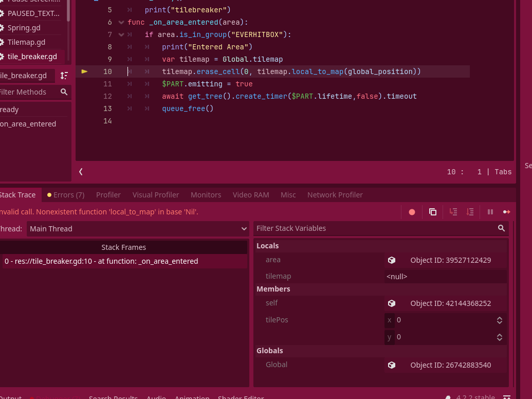The width and height of the screenshot is (532, 399).
Task: Click the yellow execution arrow on line 10
Action: [84, 71]
